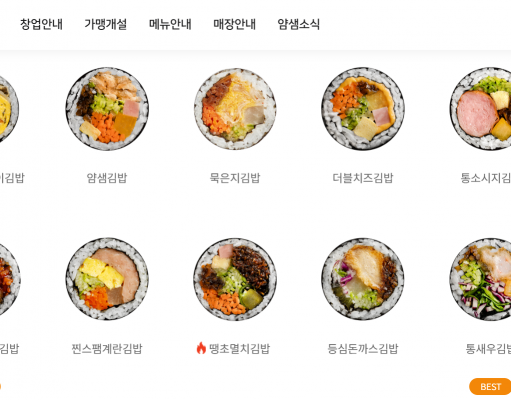Click the 등심돈까스김밥 roll image
This screenshot has width=511, height=400.
(x=363, y=279)
